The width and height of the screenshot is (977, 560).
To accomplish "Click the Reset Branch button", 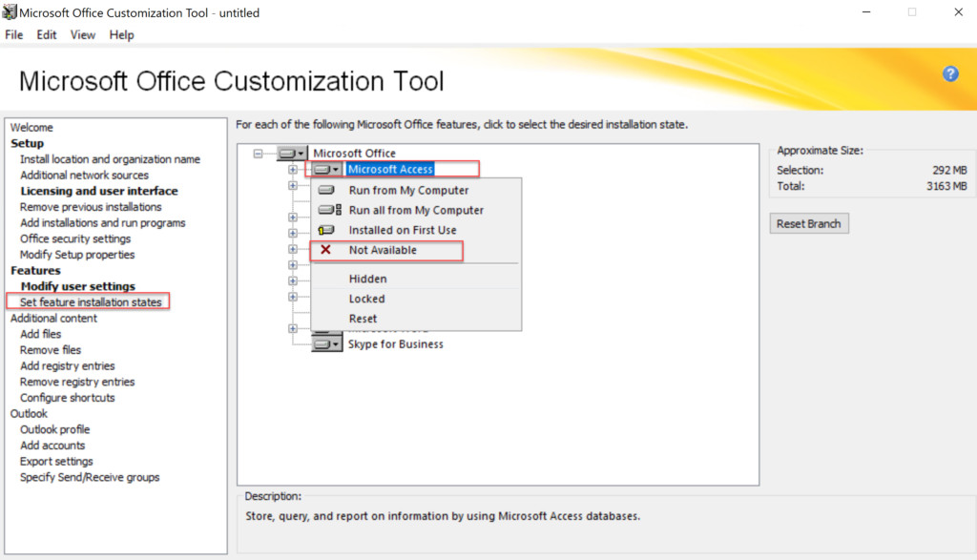I will [808, 222].
